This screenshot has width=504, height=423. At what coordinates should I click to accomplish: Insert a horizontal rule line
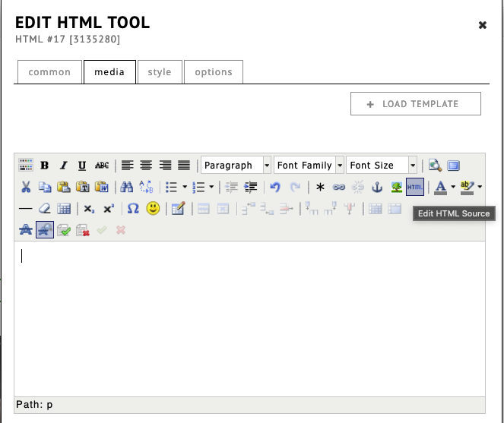26,208
